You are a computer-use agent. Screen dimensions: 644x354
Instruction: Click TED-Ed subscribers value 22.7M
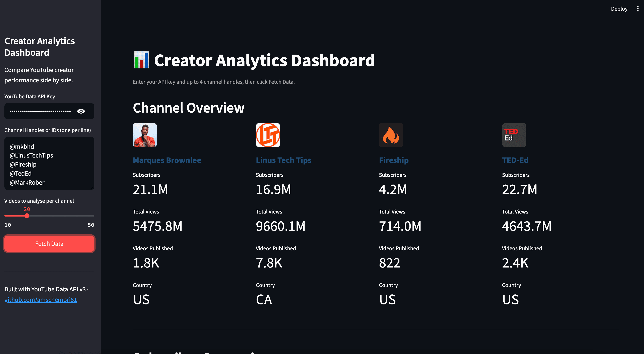[519, 189]
